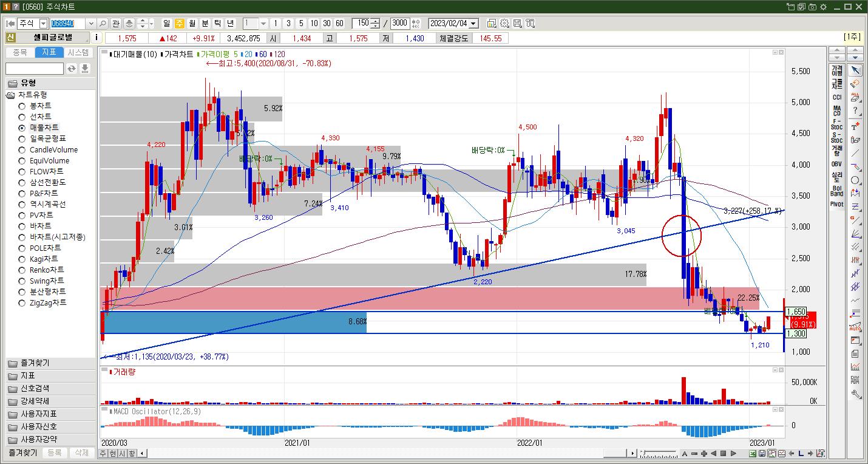Click the magnifier stock search icon
This screenshot has width=868, height=464.
tap(102, 24)
